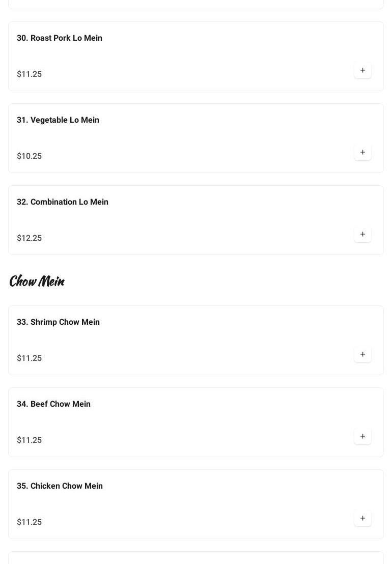The width and height of the screenshot is (392, 564).
Task: Open the 30. Roast Pork Lo Mein title
Action: [60, 38]
